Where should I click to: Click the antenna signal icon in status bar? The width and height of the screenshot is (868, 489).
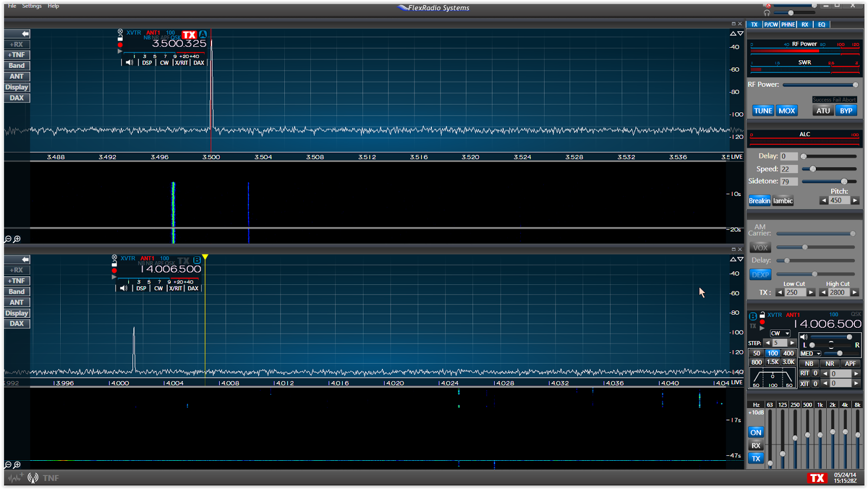(33, 478)
